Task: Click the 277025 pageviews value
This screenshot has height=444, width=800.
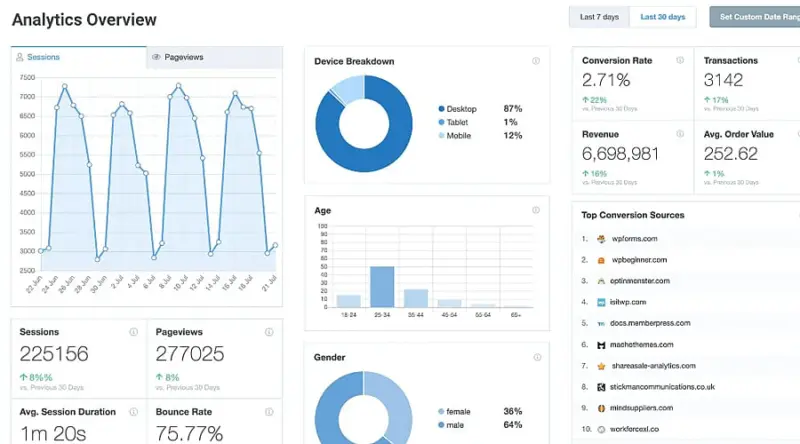Action: tap(190, 354)
